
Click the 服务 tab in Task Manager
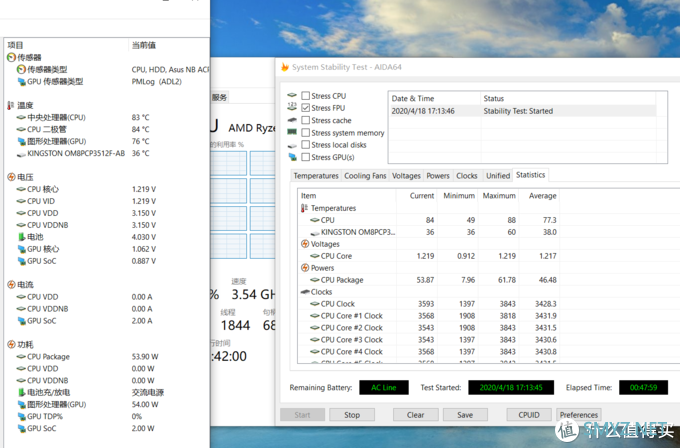pos(219,97)
